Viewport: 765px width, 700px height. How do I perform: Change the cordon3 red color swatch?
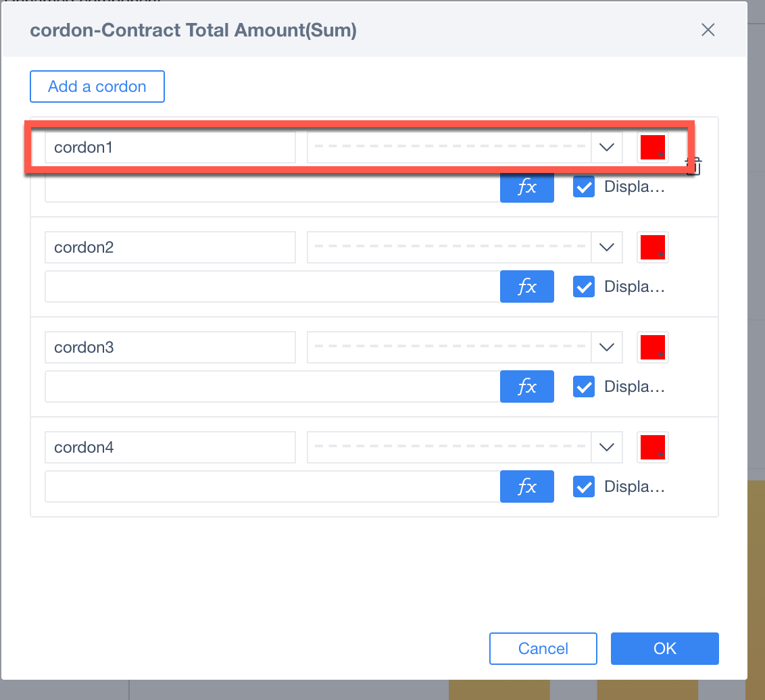point(653,347)
